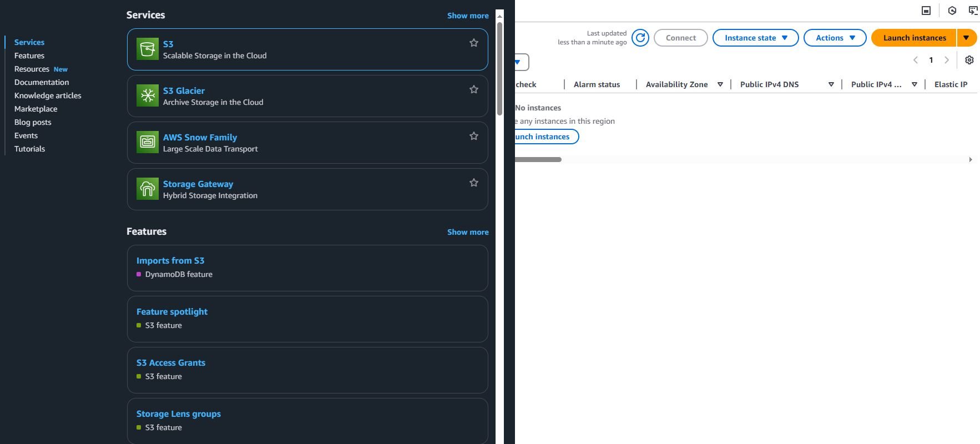Click the Connect button
This screenshot has height=444, width=980.
[681, 38]
